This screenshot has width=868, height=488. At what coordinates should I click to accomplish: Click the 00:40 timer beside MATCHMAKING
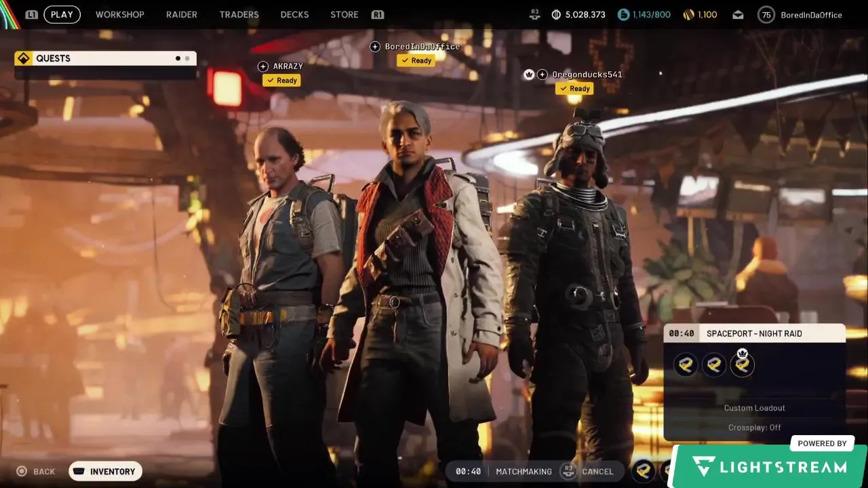pos(468,472)
